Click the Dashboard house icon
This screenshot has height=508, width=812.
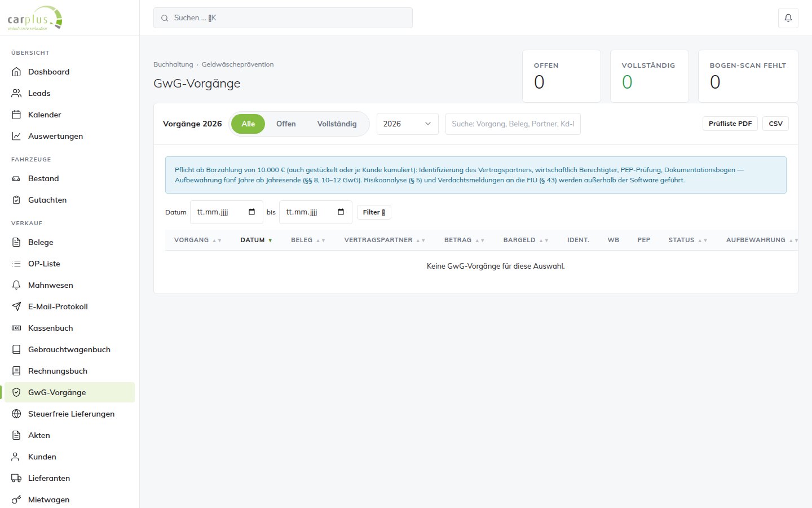(x=16, y=72)
